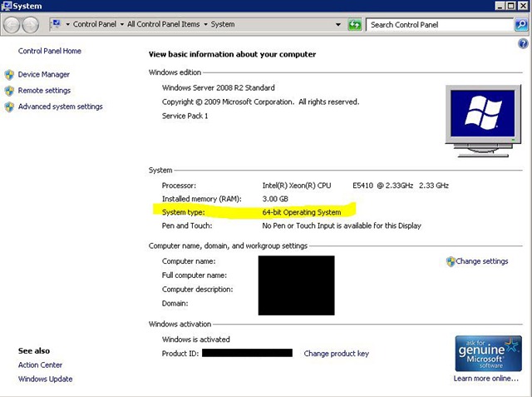
Task: Click the 'Windows Server 2008 R2 Standard' text
Action: (218, 87)
